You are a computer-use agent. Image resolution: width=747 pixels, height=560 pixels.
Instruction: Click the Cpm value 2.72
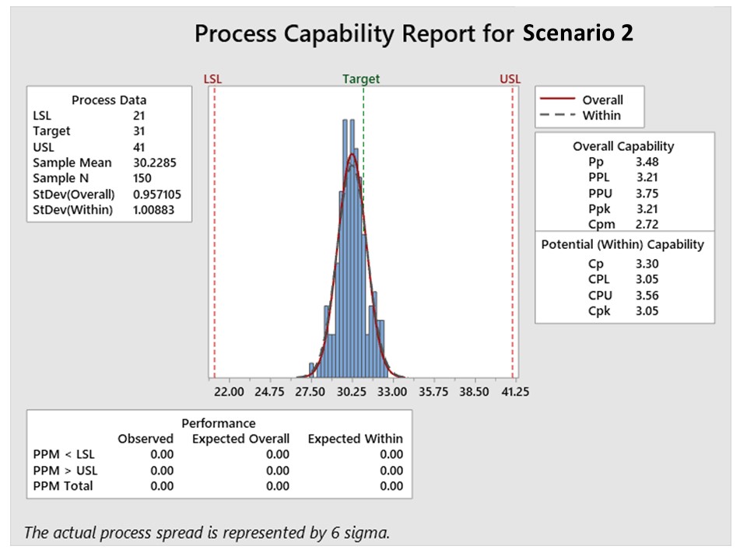click(647, 224)
